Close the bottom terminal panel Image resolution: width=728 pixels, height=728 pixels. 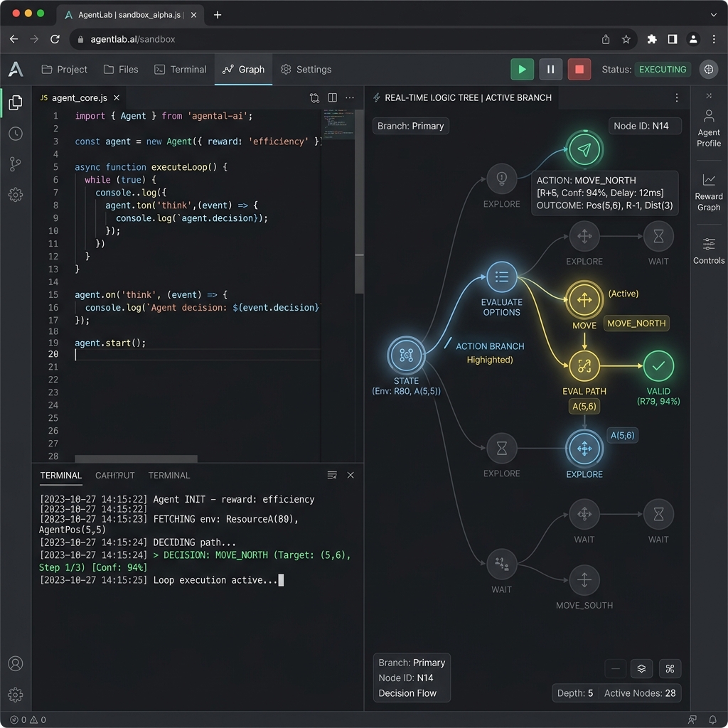(x=350, y=475)
